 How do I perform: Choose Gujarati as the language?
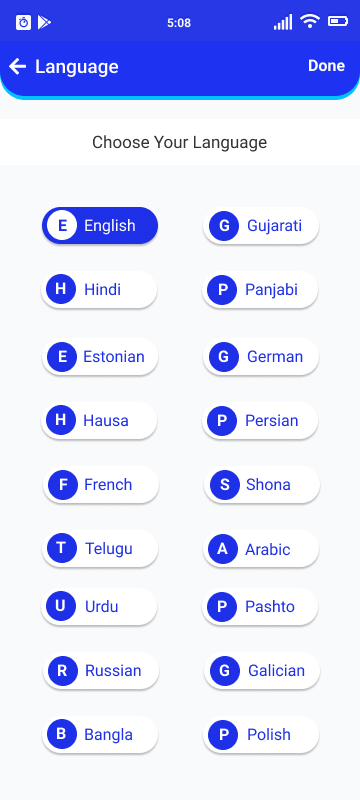(261, 226)
